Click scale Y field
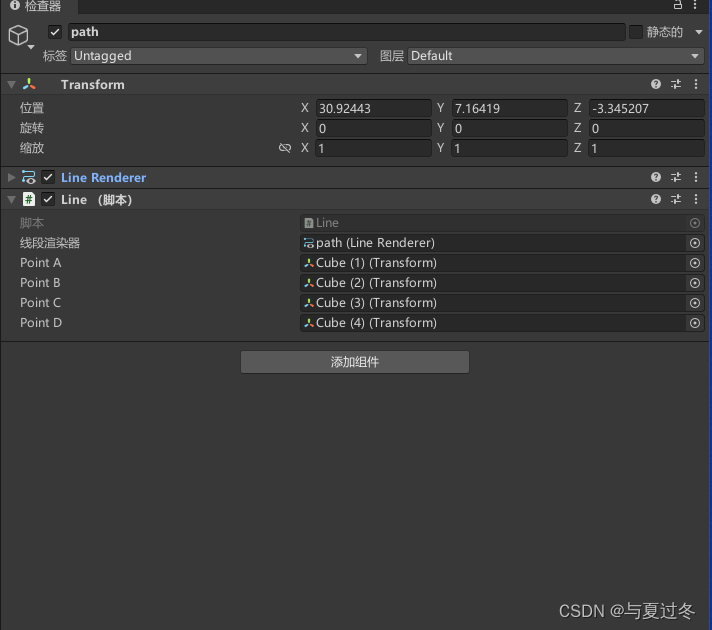This screenshot has height=630, width=712. tap(509, 149)
